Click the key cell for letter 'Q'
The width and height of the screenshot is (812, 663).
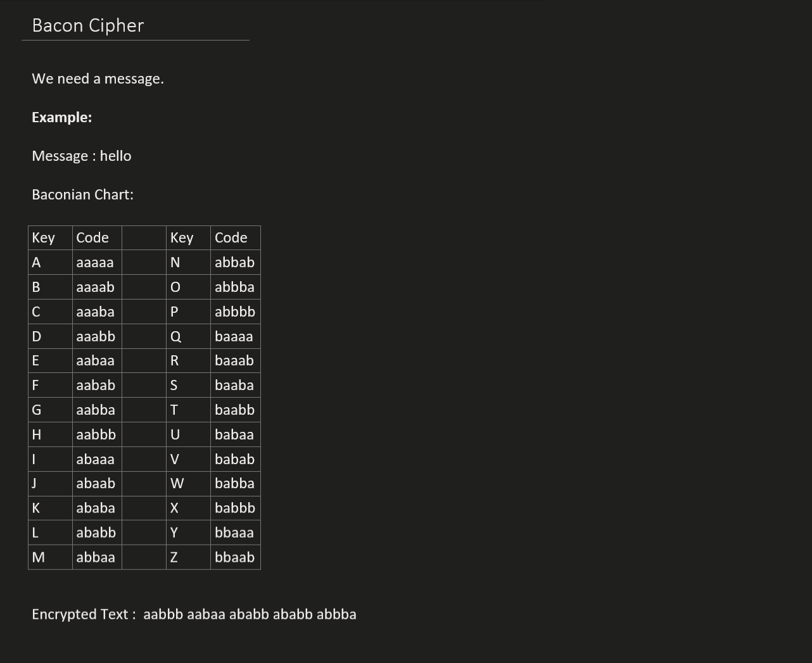[x=189, y=336]
